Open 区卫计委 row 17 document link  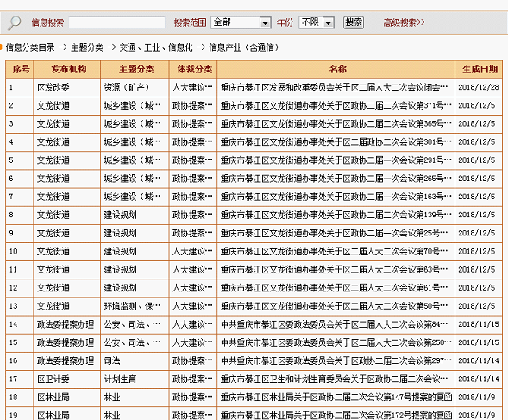pos(334,379)
